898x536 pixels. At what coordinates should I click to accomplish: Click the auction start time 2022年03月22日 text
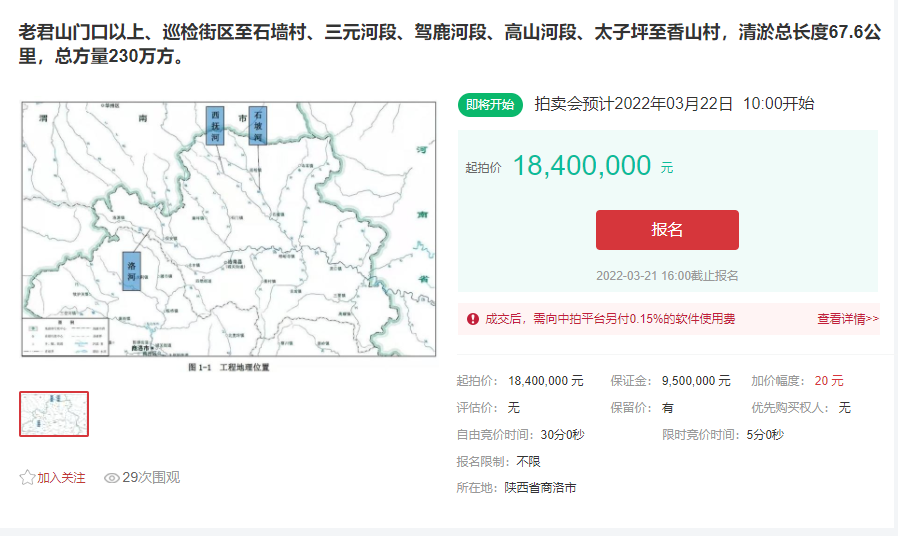[x=674, y=104]
